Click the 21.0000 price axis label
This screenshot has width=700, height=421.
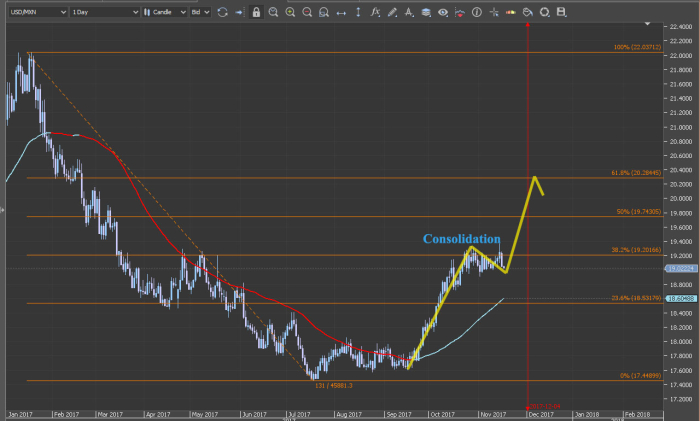681,127
